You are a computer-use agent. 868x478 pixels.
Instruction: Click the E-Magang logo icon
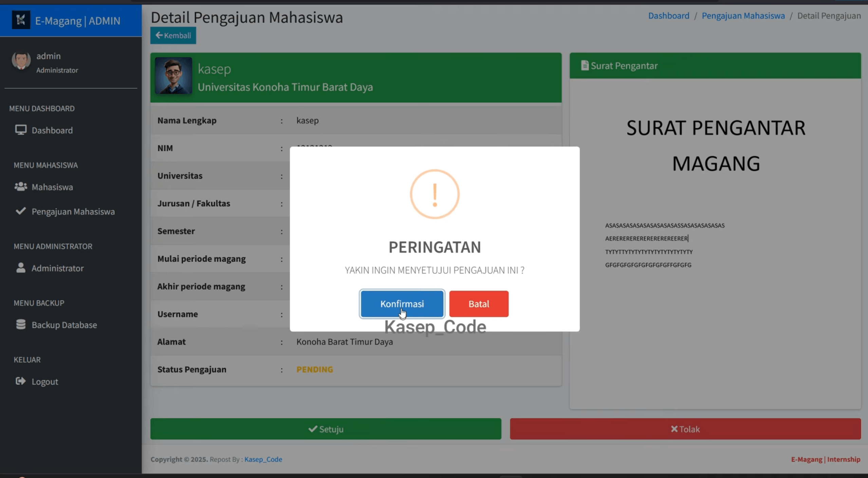pyautogui.click(x=21, y=20)
